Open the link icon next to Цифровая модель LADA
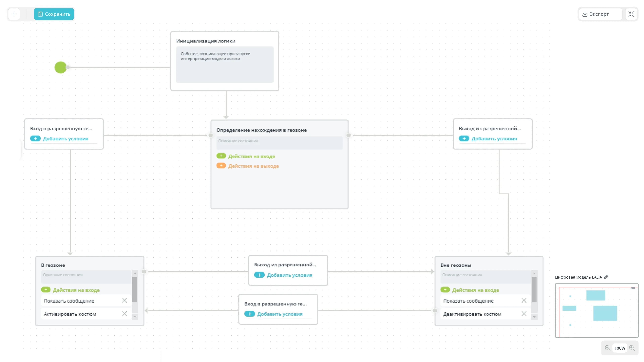The image size is (644, 362). click(x=606, y=277)
